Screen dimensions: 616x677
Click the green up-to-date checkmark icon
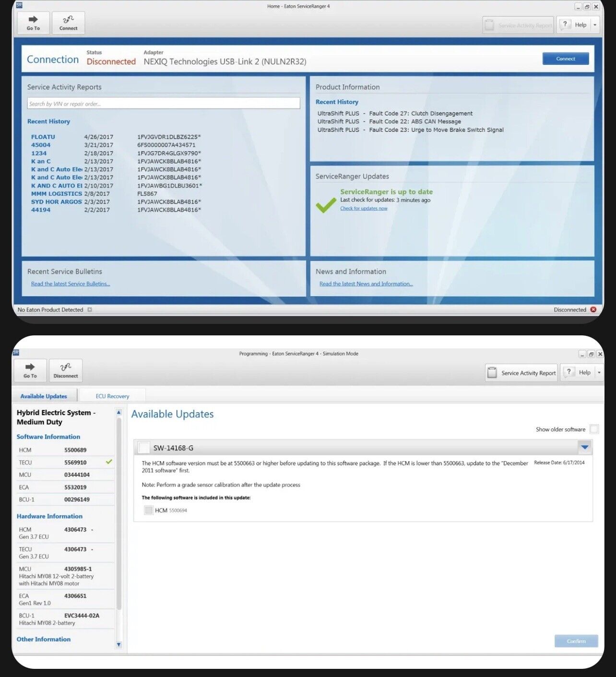326,205
